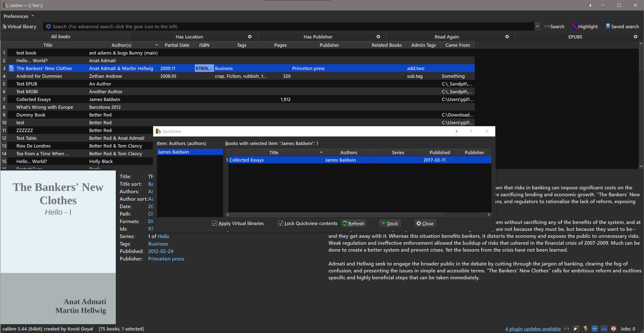Close the Has Location tab
Screen dimensions: 644x333
(250, 37)
